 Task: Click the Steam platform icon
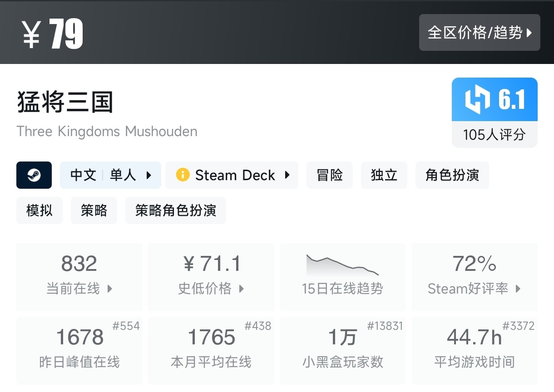point(34,175)
